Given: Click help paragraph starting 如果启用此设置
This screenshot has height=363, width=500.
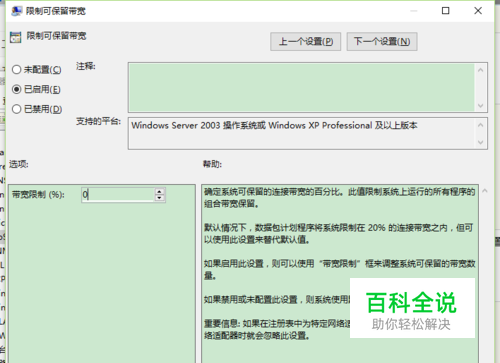Looking at the screenshot, I should [x=340, y=270].
